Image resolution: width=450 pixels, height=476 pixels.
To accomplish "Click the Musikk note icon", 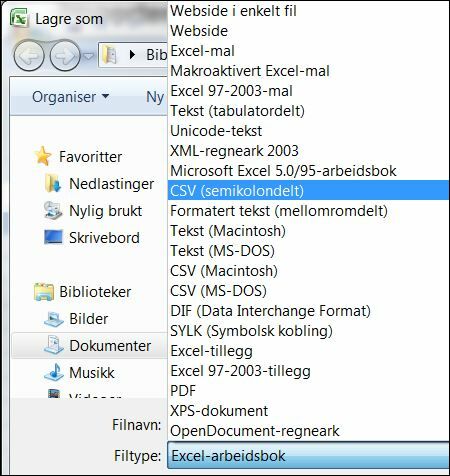I will [53, 372].
